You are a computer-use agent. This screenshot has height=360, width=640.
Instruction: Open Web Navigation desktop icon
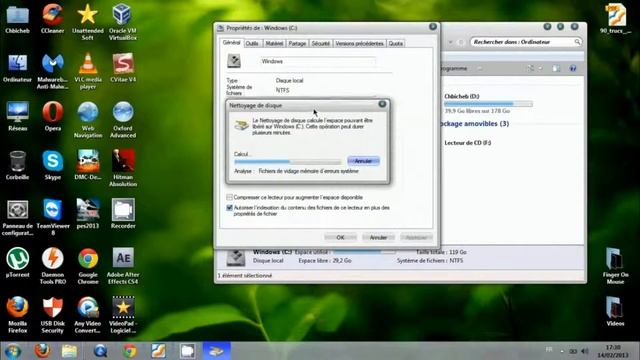[87, 120]
